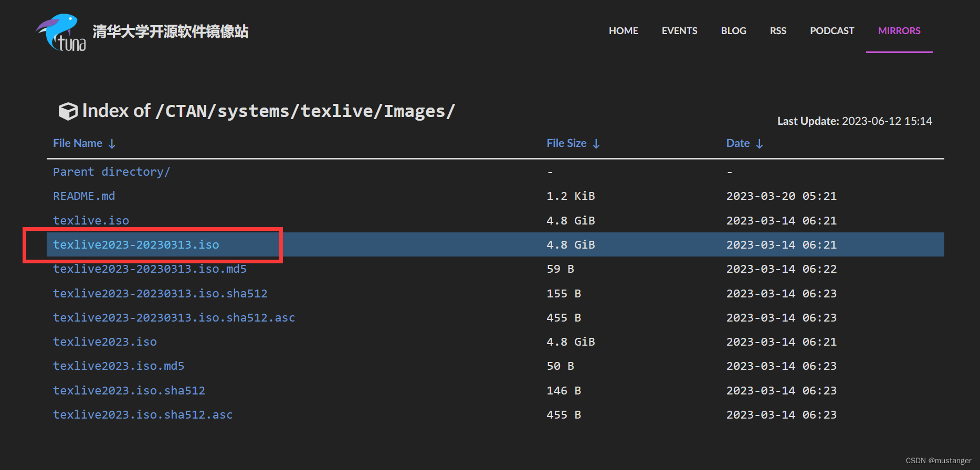Open texlive2023.iso.sha512 file
This screenshot has height=470, width=980.
pyautogui.click(x=129, y=390)
